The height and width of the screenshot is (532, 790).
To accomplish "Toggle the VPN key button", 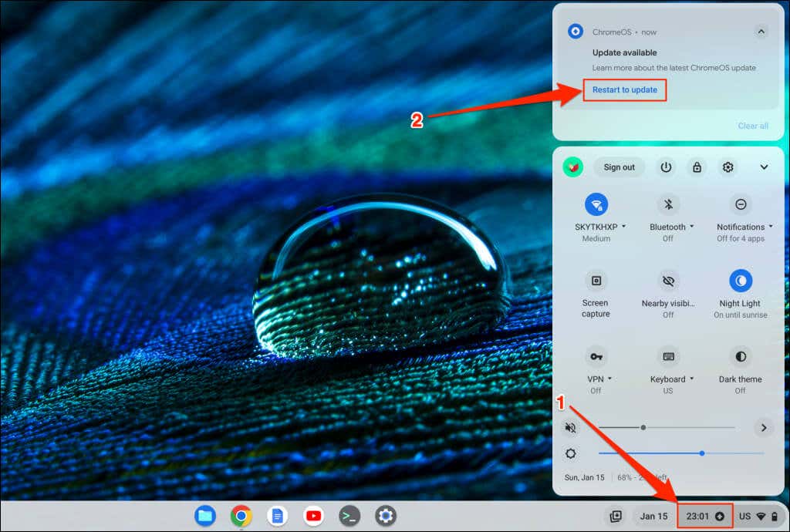I will pyautogui.click(x=596, y=356).
